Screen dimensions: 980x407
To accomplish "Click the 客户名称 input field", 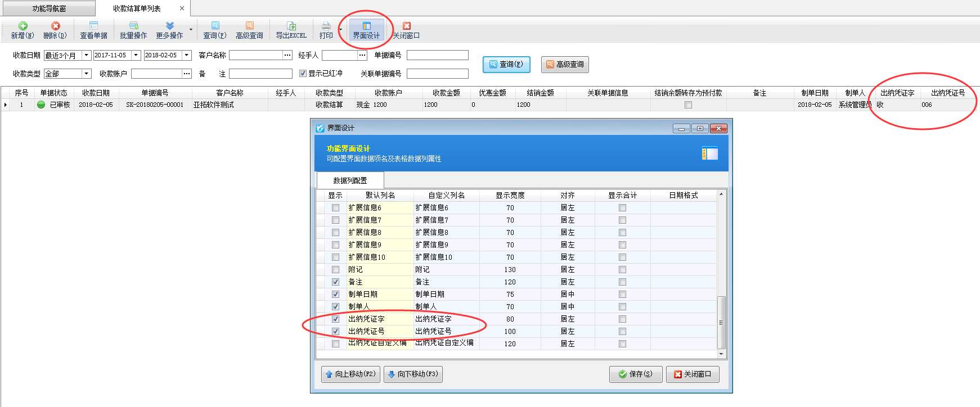I will coord(255,55).
